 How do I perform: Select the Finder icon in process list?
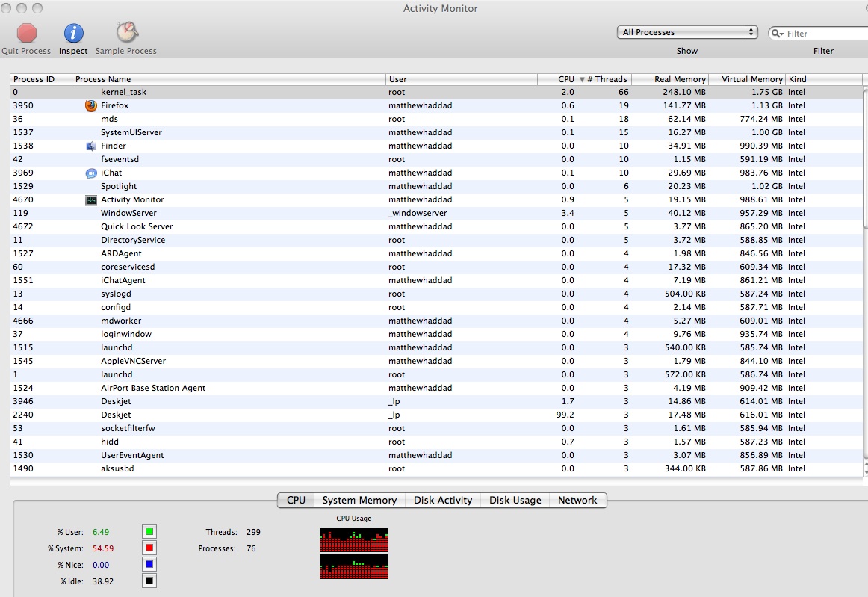(x=91, y=146)
